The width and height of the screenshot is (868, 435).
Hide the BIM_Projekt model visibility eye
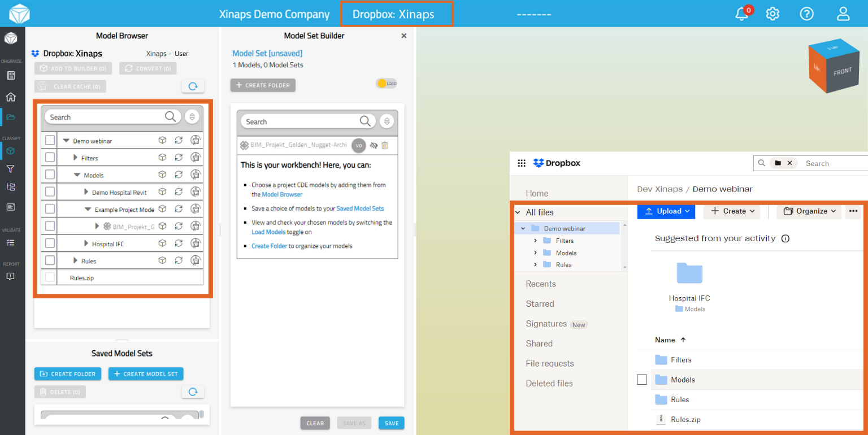coord(374,145)
